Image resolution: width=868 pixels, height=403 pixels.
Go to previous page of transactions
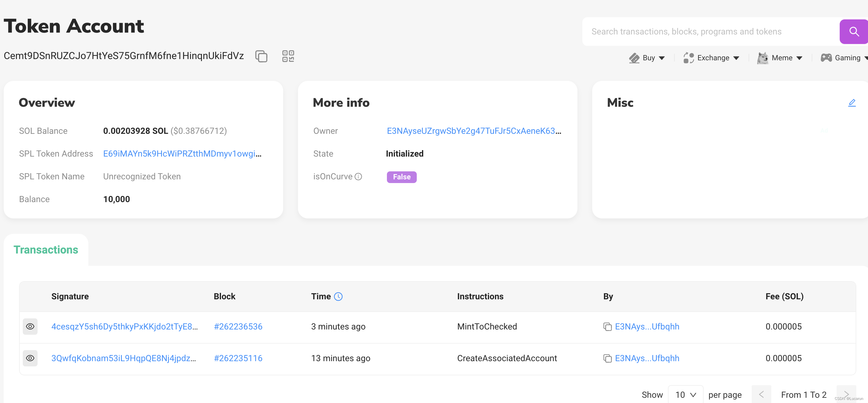tap(761, 395)
